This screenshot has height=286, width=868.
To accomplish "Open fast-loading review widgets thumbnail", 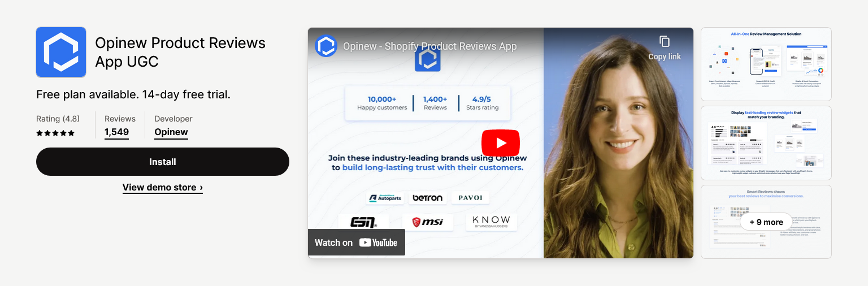I will point(766,143).
